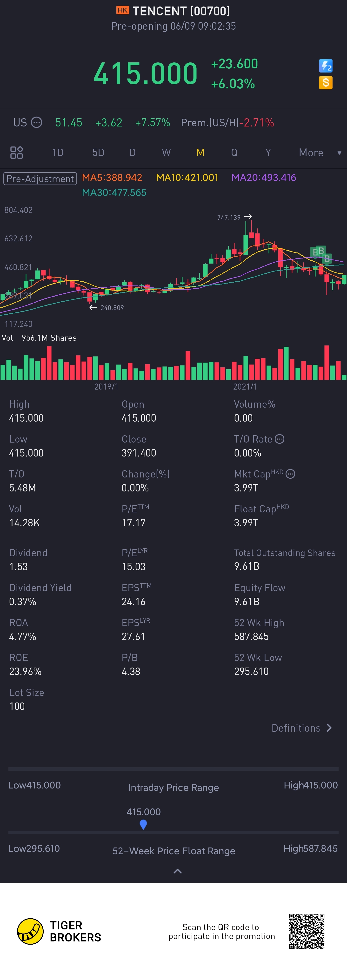Tap the MA10:421.001 indicator label

187,178
